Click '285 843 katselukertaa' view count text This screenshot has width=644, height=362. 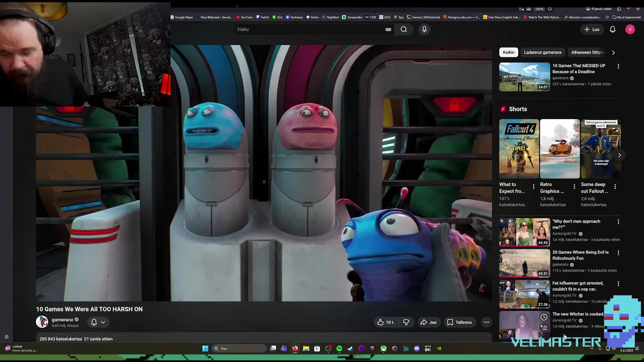tap(60, 339)
